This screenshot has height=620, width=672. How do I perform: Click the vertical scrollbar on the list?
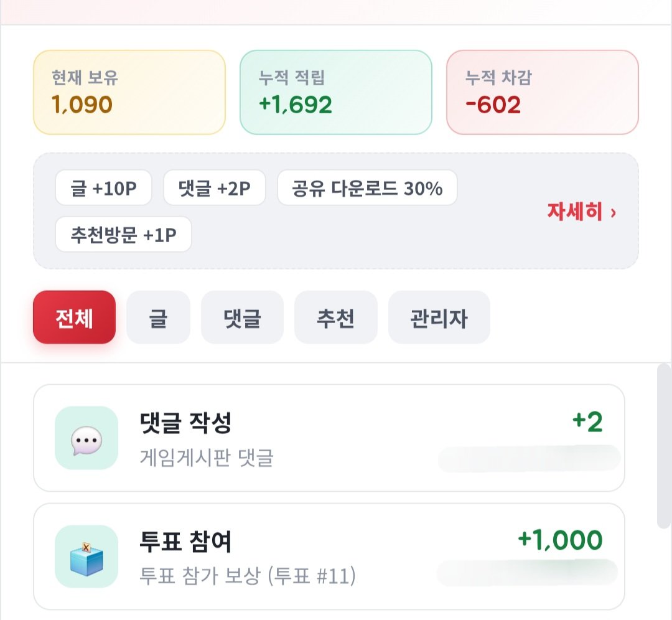tap(664, 446)
